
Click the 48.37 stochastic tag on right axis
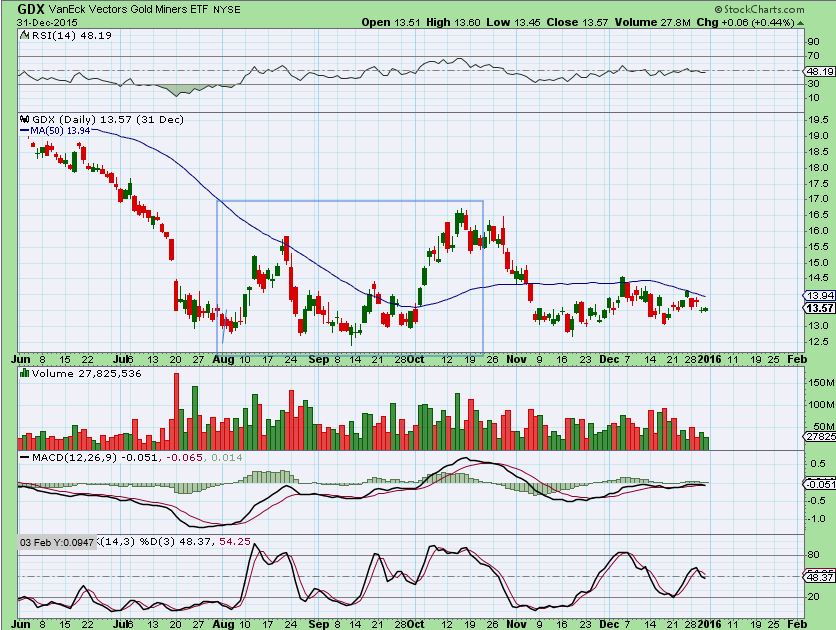click(820, 577)
